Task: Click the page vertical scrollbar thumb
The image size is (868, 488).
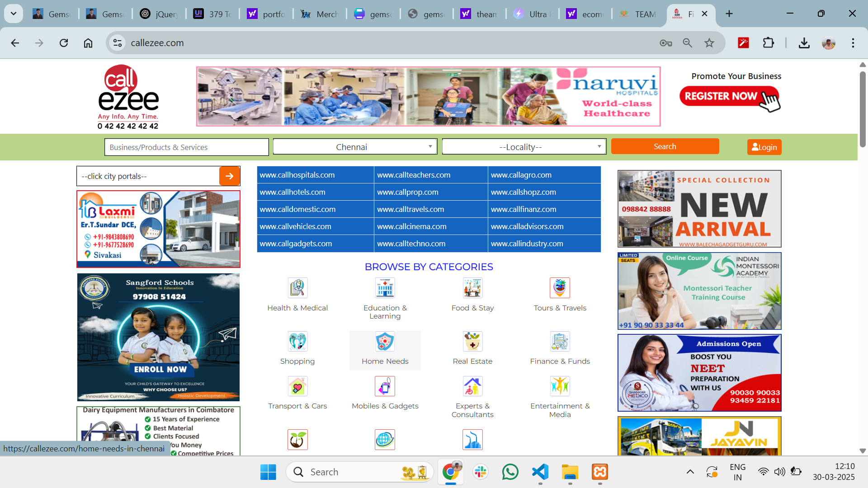Action: click(863, 108)
